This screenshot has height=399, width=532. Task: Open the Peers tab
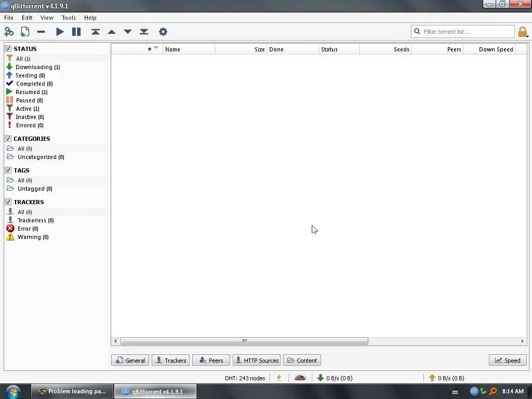point(211,360)
